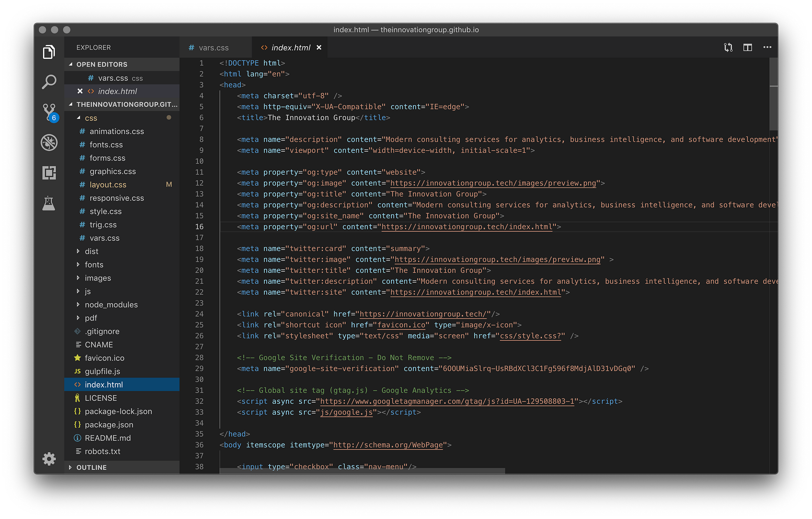Screen dimensions: 812x519
Task: Select package.json in the file tree
Action: point(109,424)
